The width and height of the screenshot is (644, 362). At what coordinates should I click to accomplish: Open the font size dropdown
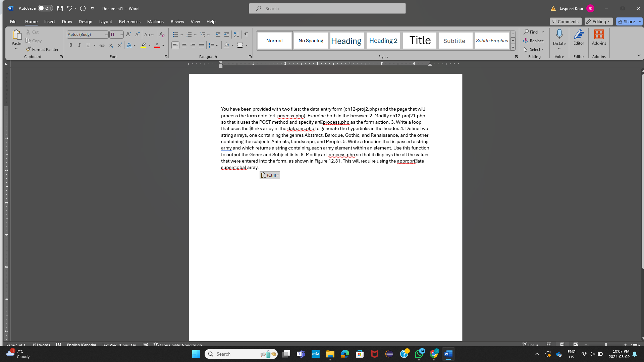[x=121, y=34]
